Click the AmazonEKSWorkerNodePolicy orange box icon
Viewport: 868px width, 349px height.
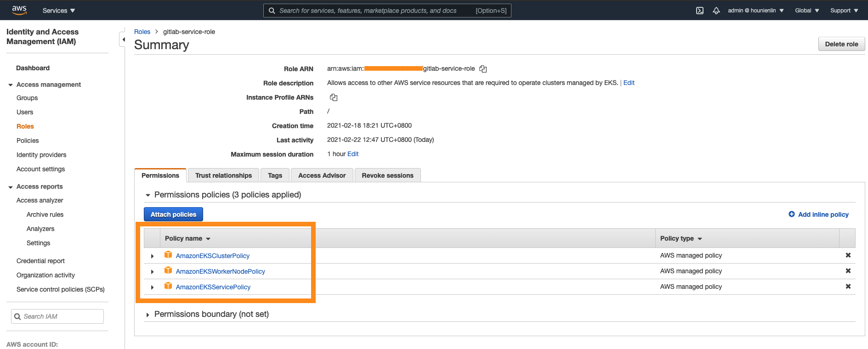[168, 270]
